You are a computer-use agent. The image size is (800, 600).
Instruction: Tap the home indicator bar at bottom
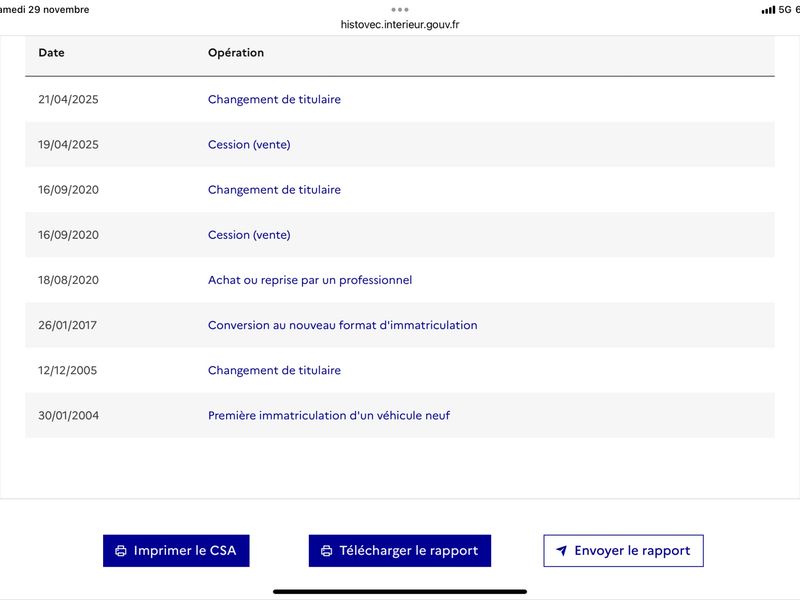[400, 591]
